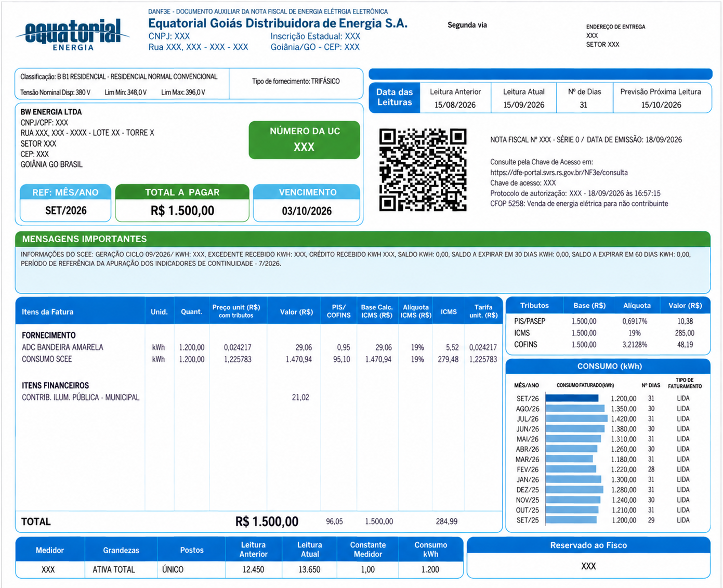Click the value 1.470,94 in Valor column
This screenshot has height=588, width=723.
coord(298,359)
